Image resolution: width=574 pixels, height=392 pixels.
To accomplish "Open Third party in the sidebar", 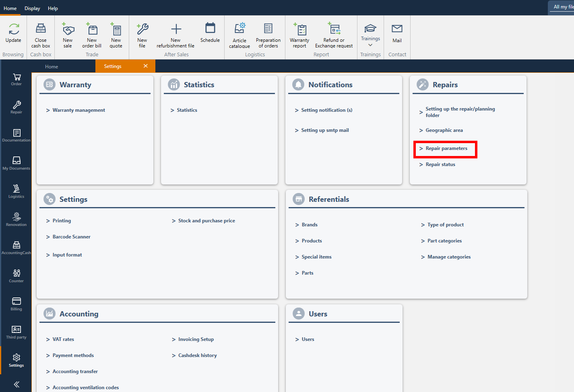I will [x=17, y=332].
